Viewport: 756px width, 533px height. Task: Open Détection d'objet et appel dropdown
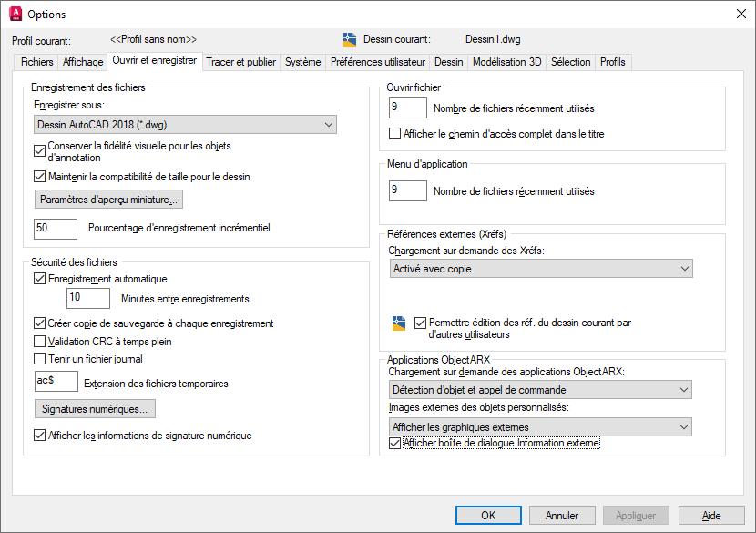coord(540,390)
